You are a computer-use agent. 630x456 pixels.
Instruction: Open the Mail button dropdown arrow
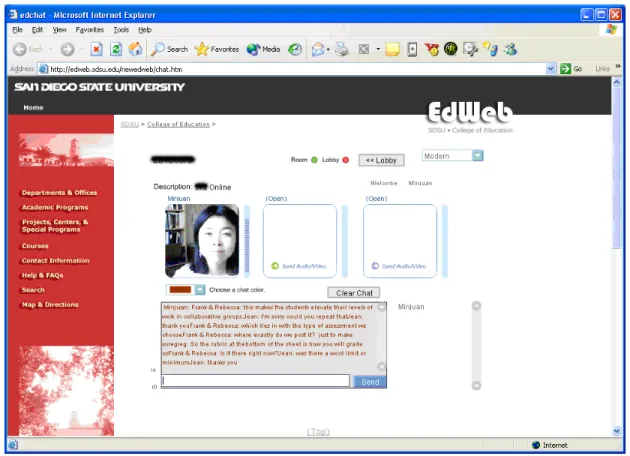point(328,49)
